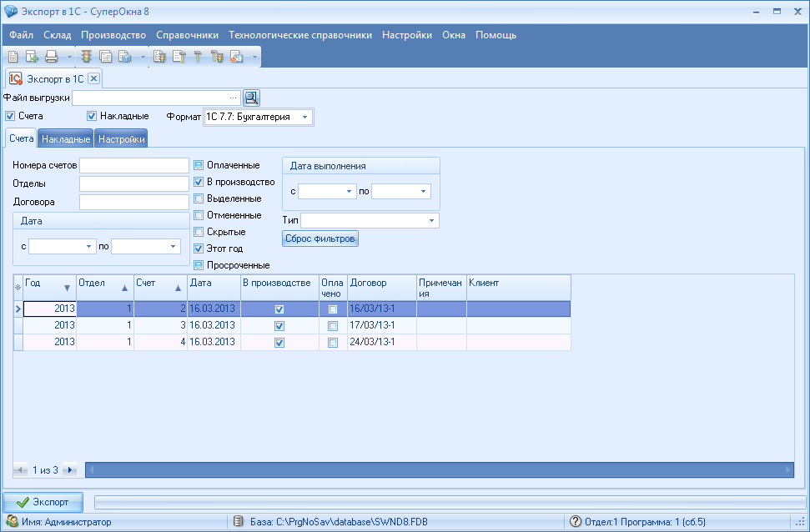Click the stacked documents toolbar icon
810x532 pixels.
[x=105, y=57]
